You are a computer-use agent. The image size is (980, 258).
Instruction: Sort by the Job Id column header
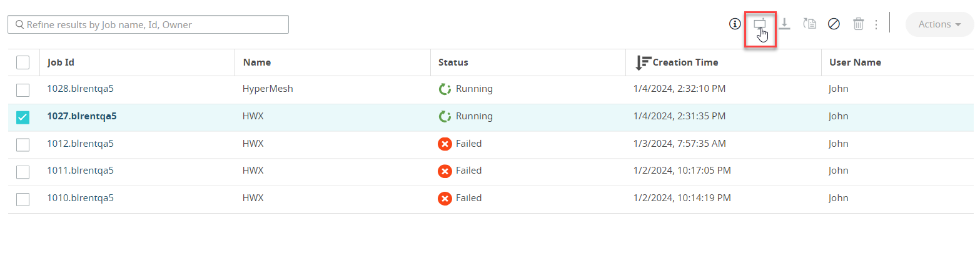61,62
